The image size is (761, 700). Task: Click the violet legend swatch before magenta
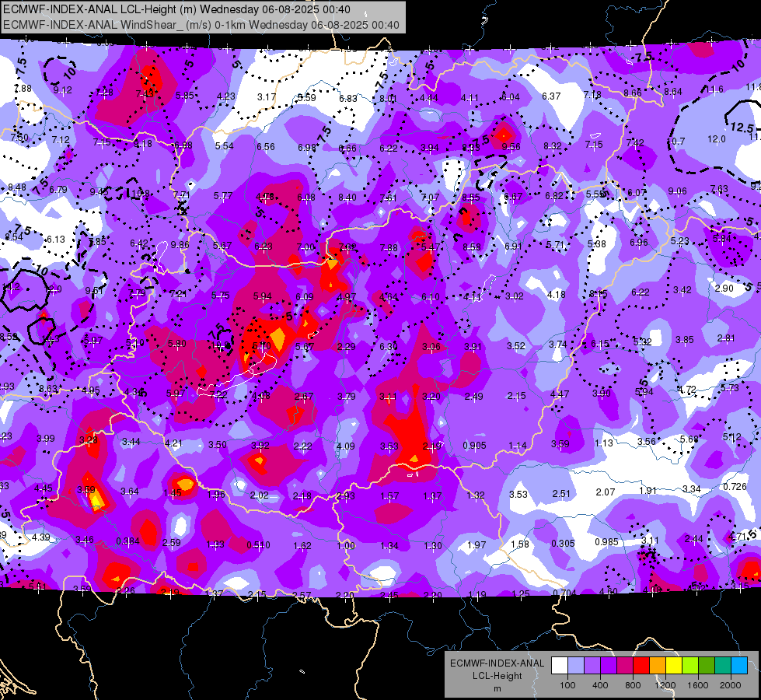click(609, 666)
